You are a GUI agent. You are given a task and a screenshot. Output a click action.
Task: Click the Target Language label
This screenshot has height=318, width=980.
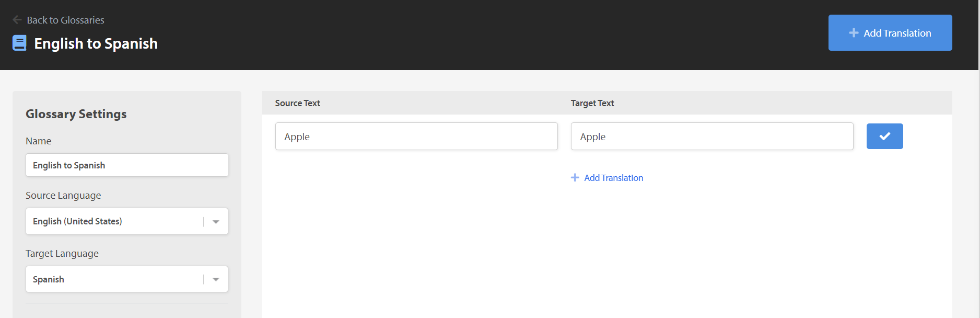coord(62,254)
